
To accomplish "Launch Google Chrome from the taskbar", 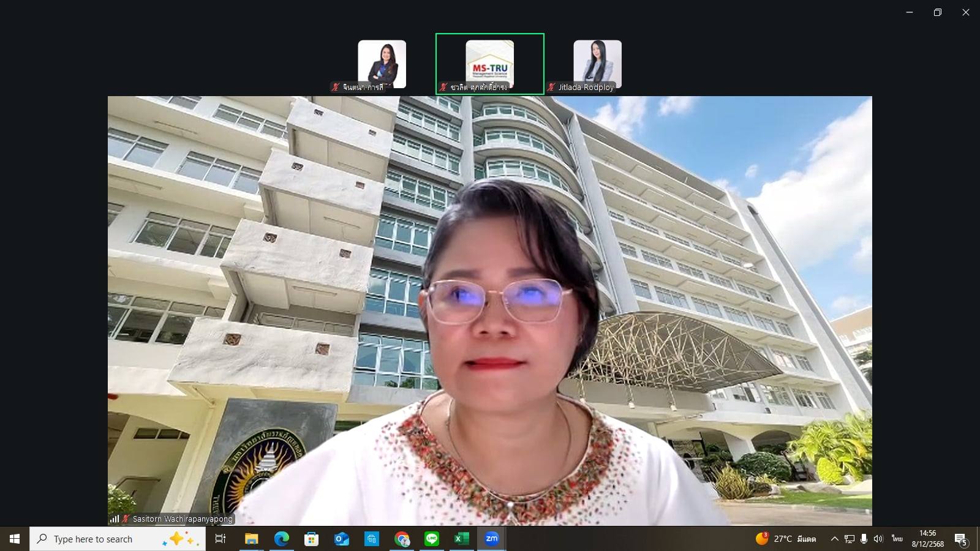I will click(x=402, y=539).
